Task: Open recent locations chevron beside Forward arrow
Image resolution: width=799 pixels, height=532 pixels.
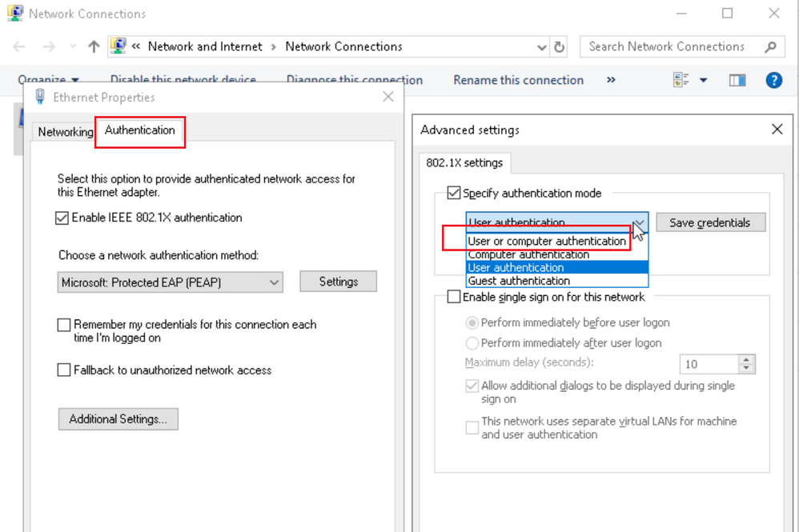Action: (73, 47)
